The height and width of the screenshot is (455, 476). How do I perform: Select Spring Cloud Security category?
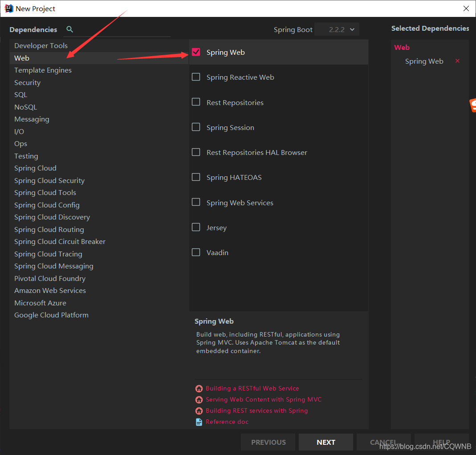pos(99,181)
